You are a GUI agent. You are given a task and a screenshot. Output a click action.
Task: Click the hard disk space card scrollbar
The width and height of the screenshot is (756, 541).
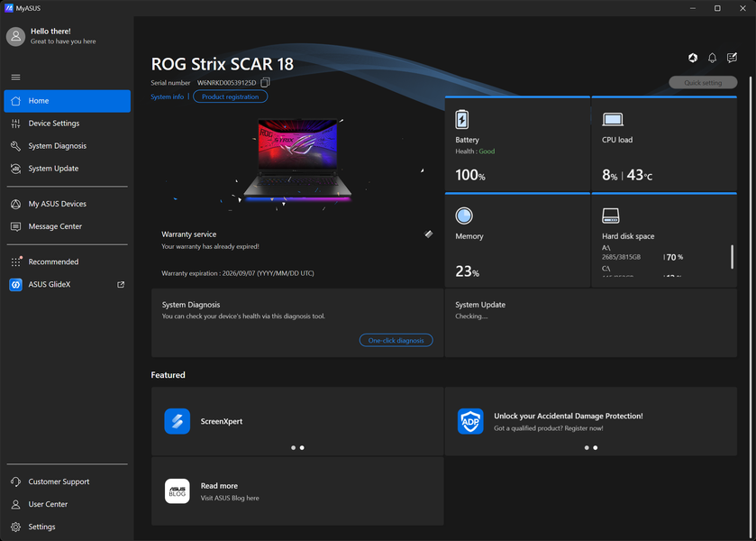732,257
